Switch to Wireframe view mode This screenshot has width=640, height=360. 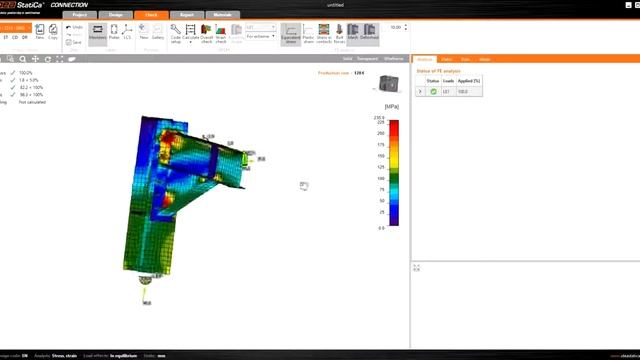(393, 59)
